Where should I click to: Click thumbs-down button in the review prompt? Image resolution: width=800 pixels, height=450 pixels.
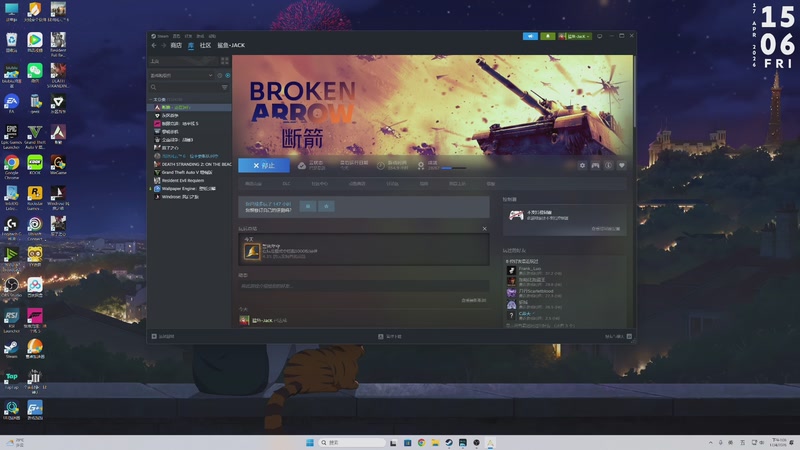pos(307,206)
